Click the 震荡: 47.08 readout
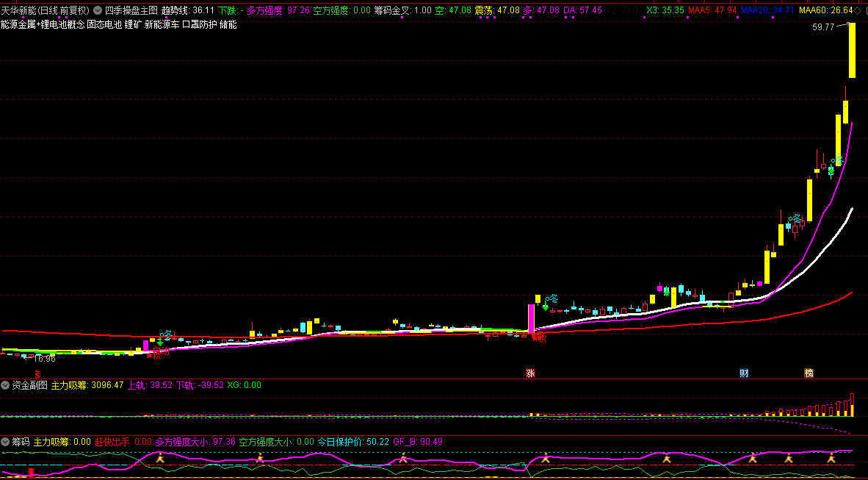 coord(497,10)
